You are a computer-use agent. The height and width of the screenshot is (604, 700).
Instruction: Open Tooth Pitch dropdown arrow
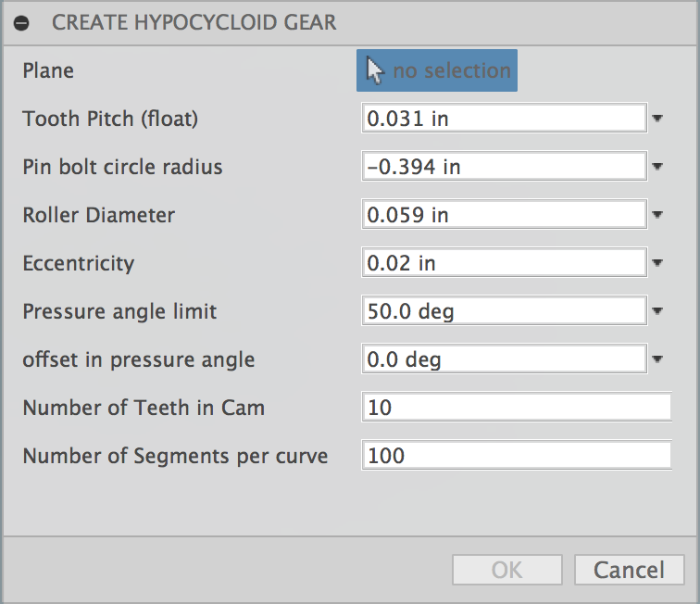click(657, 119)
